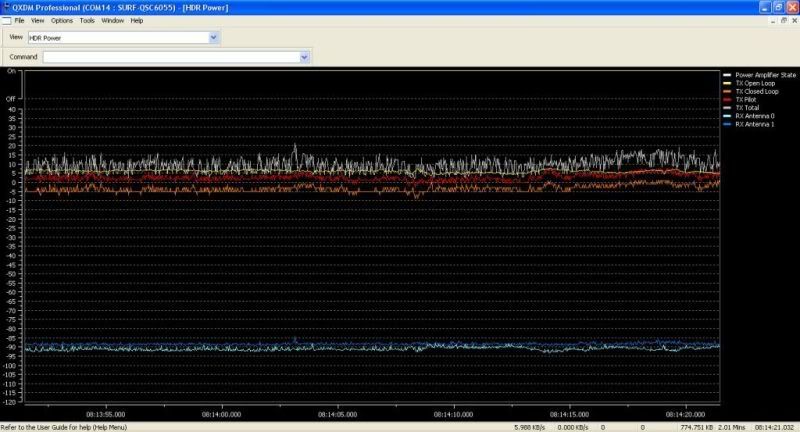800x432 pixels.
Task: Click into the Command input field
Action: click(x=171, y=57)
